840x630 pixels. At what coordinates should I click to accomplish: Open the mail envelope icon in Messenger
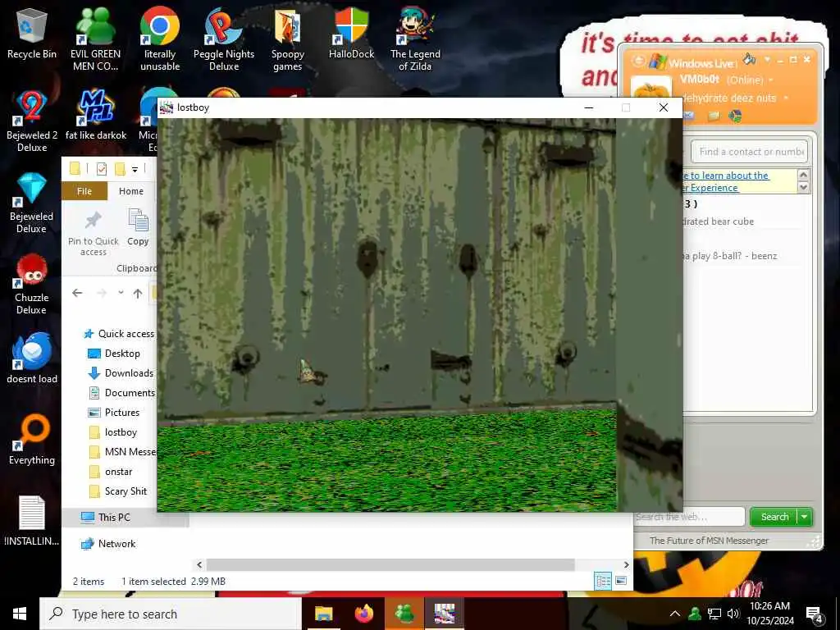(689, 116)
